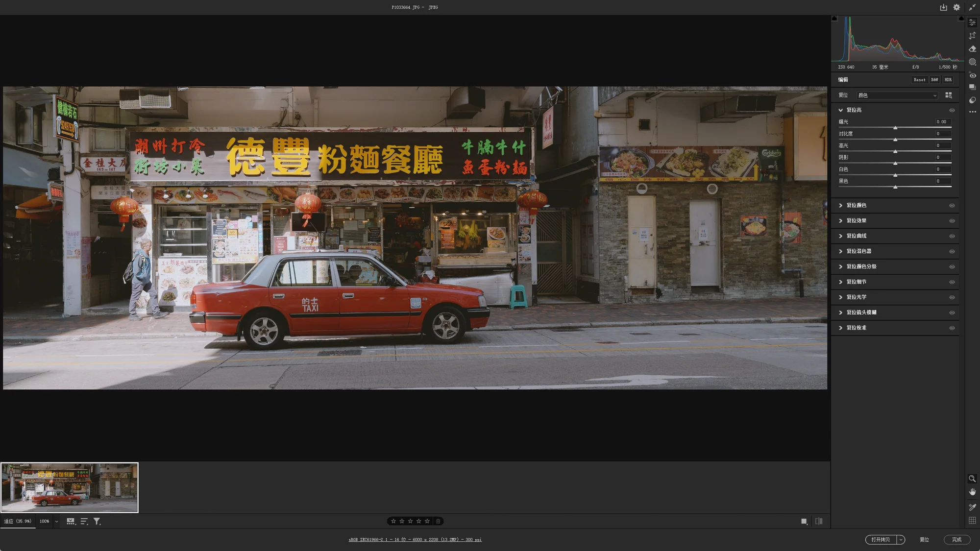Select the Red Eye removal tool

click(x=972, y=75)
